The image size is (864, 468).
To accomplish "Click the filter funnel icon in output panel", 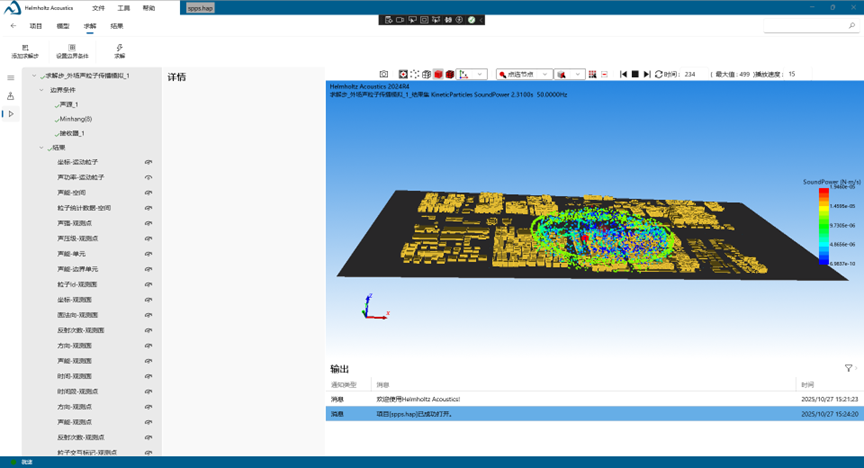I will [849, 369].
